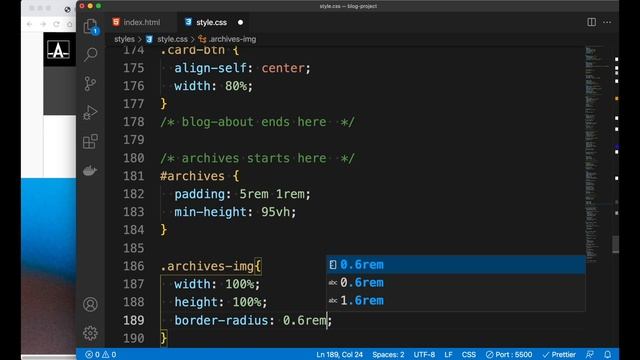The image size is (640, 360).
Task: Select the first highlighted 0.6rem suggestion
Action: 456,264
